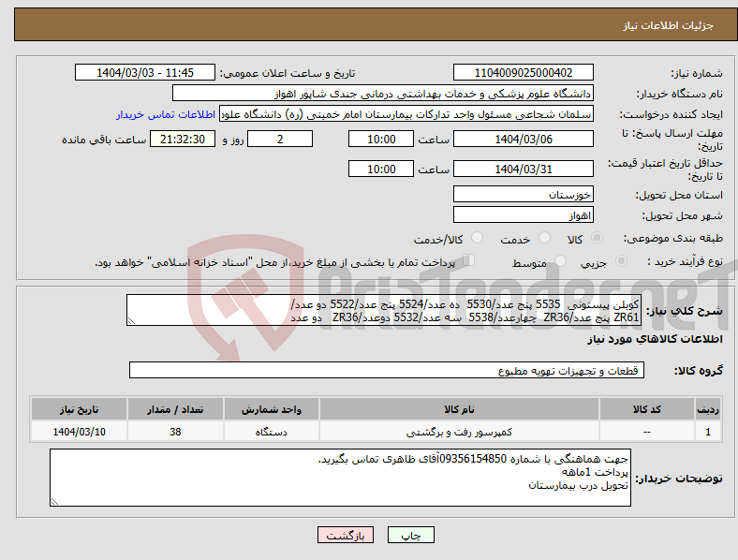Click the remaining days field showing 2
This screenshot has width=738, height=560.
(x=280, y=139)
